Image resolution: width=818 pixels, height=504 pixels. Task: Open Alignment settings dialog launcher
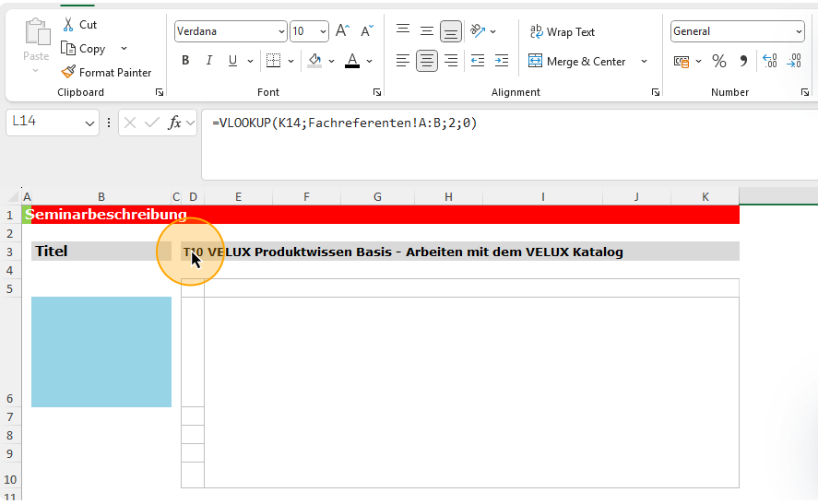coord(656,92)
